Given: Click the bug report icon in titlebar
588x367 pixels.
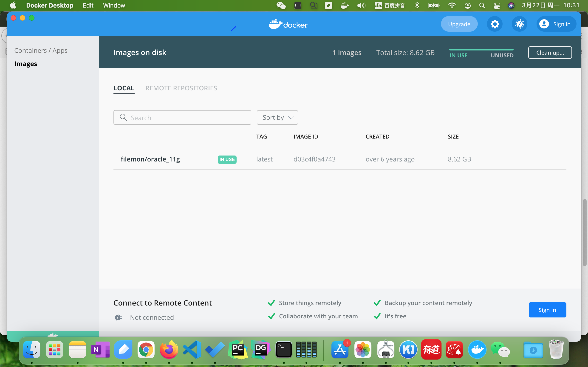Looking at the screenshot, I should tap(520, 24).
